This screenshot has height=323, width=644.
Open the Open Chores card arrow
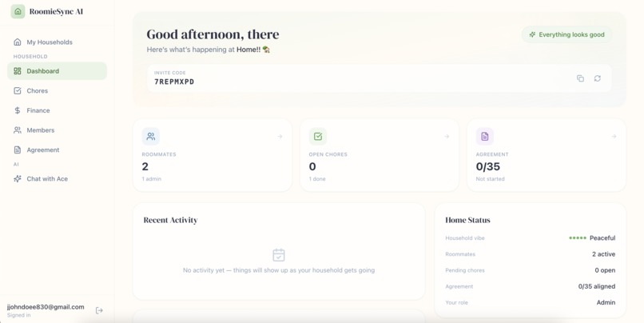[447, 137]
